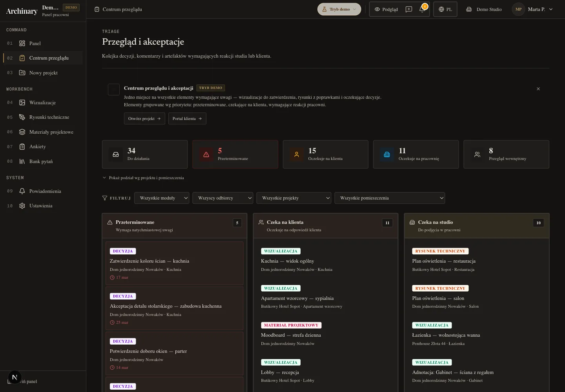Click the add comment icon in header
Image resolution: width=565 pixels, height=392 pixels.
tap(409, 9)
